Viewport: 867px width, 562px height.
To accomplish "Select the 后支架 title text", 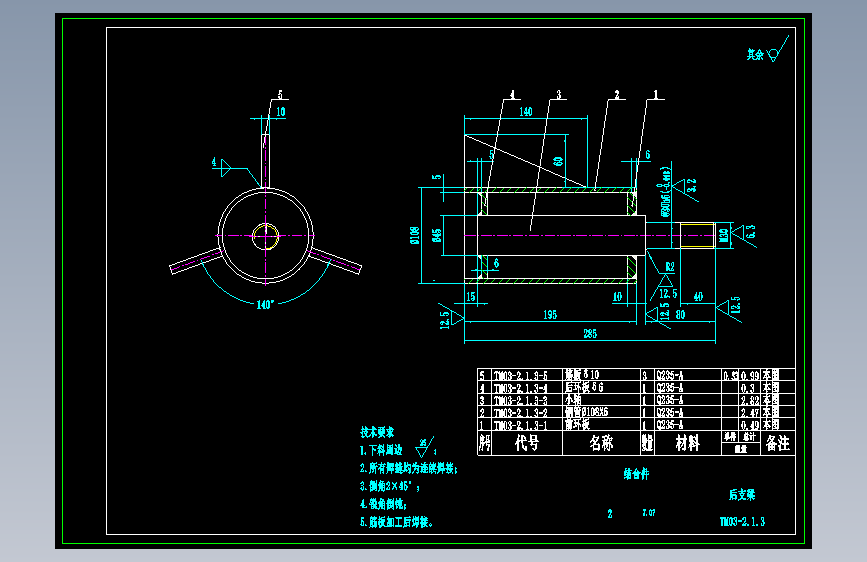I will pos(741,495).
